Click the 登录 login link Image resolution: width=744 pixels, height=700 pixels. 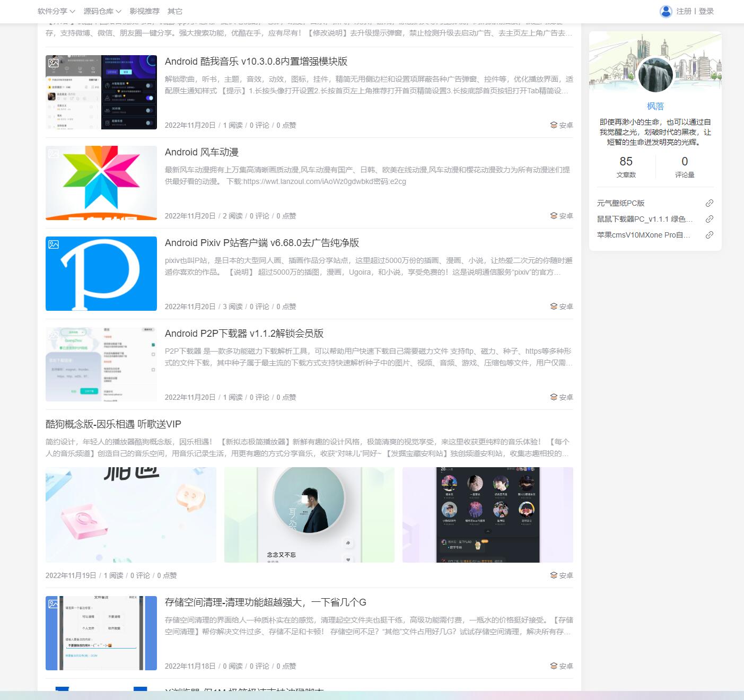pyautogui.click(x=706, y=11)
